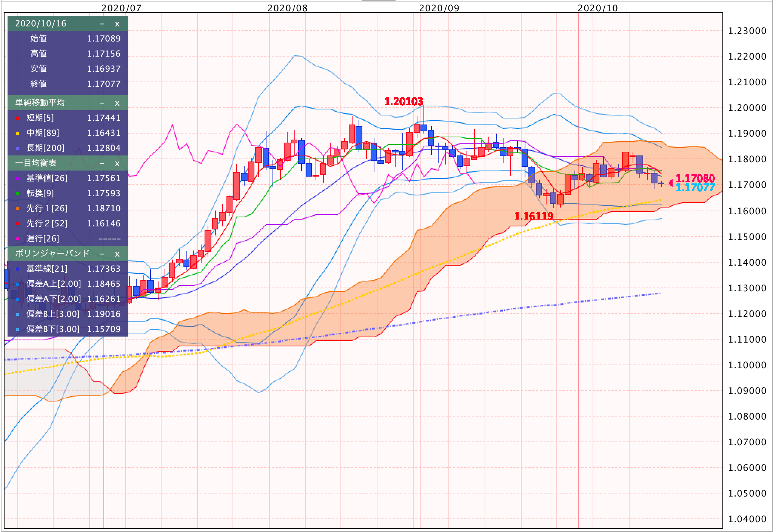Click the 始値 label
The width and height of the screenshot is (773, 532).
(x=38, y=38)
